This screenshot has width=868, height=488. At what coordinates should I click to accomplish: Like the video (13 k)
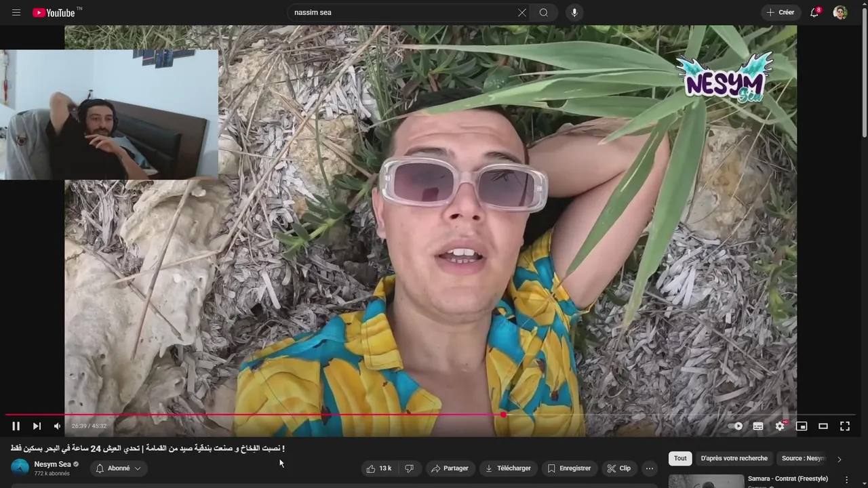379,468
